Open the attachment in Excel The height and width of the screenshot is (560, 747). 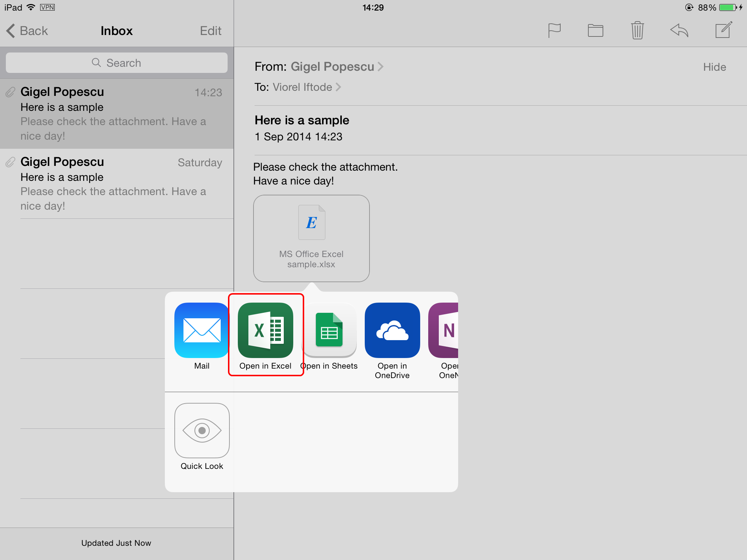point(266,330)
